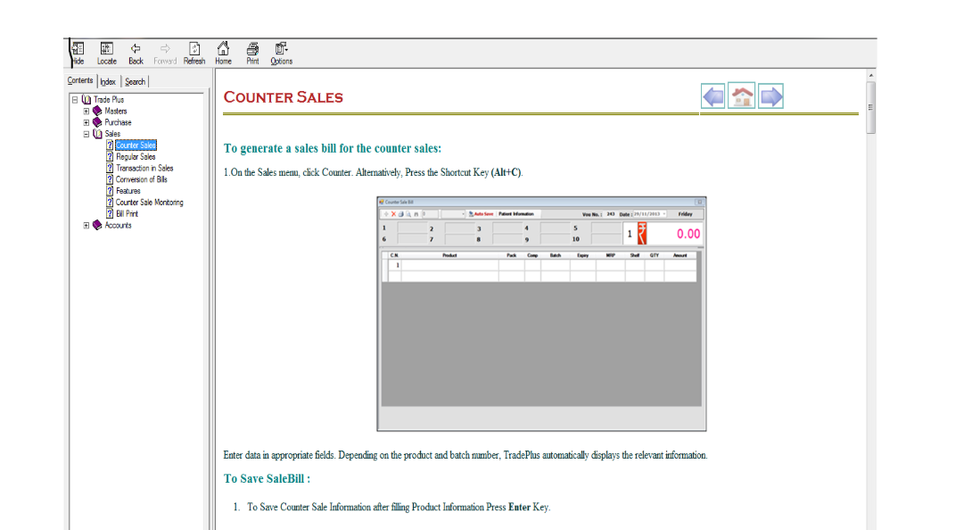Click the house home navigation button
Screen dimensions: 980x530
pyautogui.click(x=742, y=96)
